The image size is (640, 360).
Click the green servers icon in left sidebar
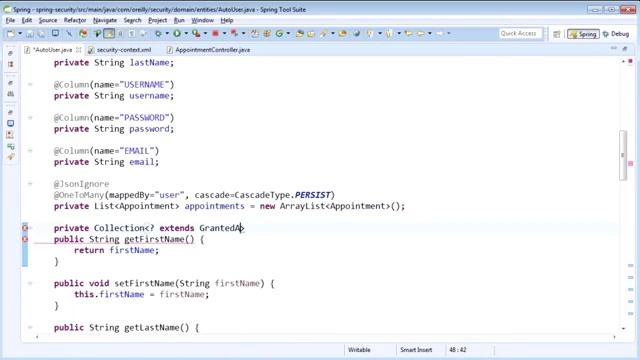coord(11,147)
